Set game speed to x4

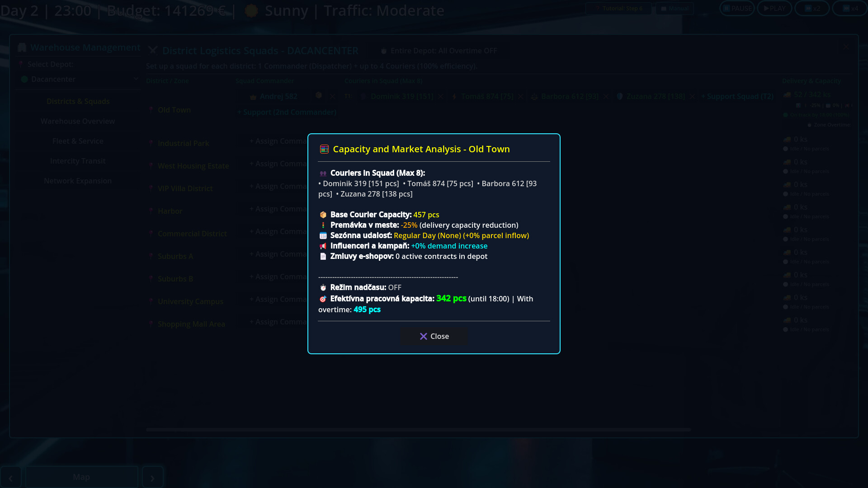[849, 9]
